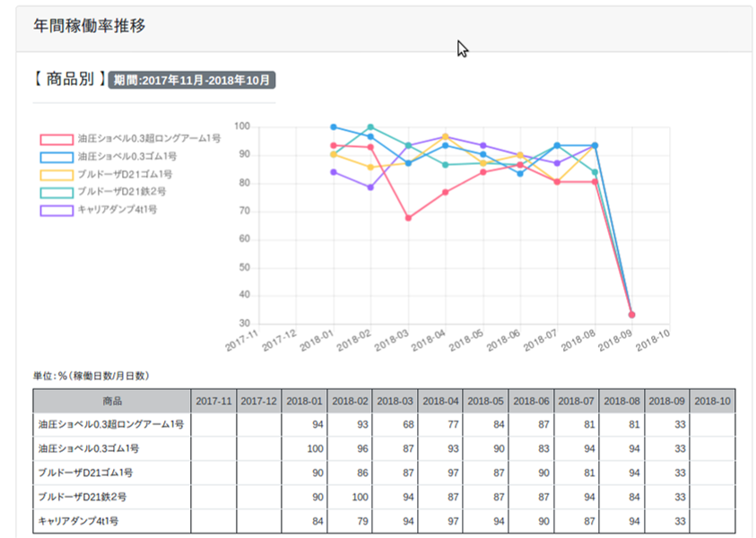
Task: Click the teal data point at 2018-02
Action: (x=370, y=127)
